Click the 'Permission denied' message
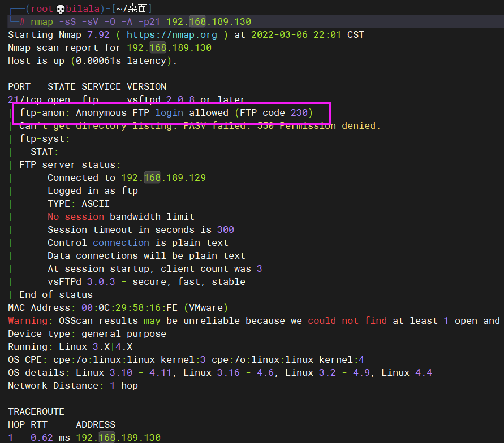The height and width of the screenshot is (443, 504). (x=330, y=126)
